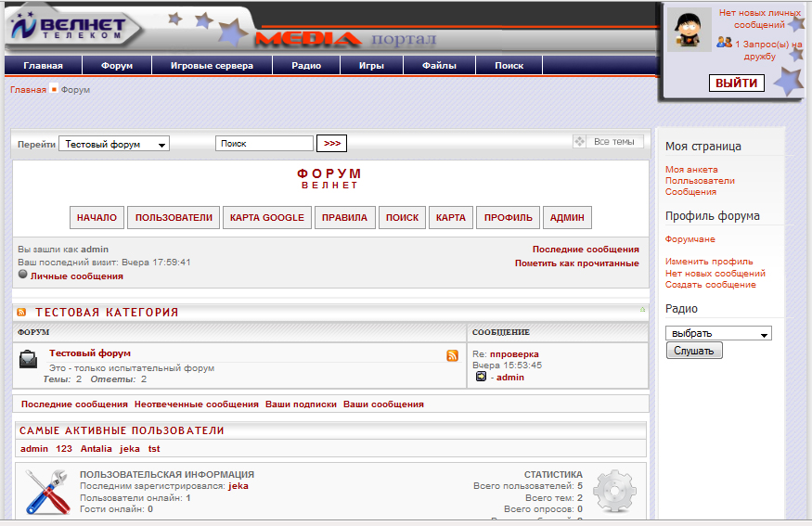The image size is (812, 526).
Task: Click the >>> search submit button
Action: (332, 144)
